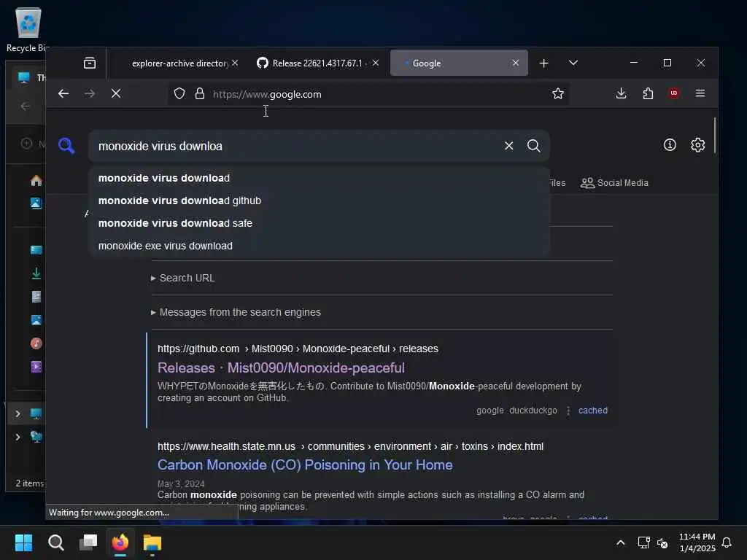Switch to explorer-archive directory tab
Image resolution: width=747 pixels, height=560 pixels.
coord(180,63)
